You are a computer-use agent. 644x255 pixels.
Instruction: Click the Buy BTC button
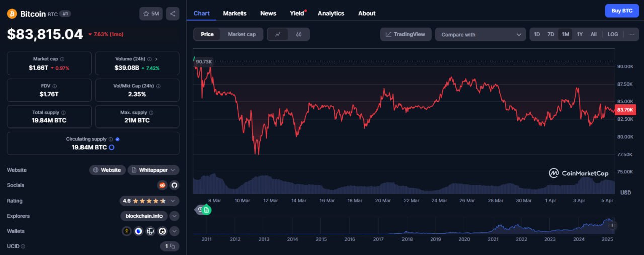622,10
